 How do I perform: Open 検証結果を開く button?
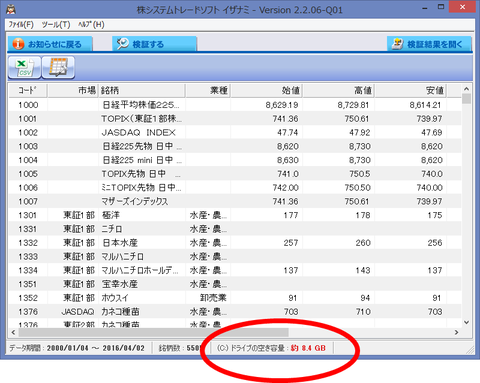point(430,44)
